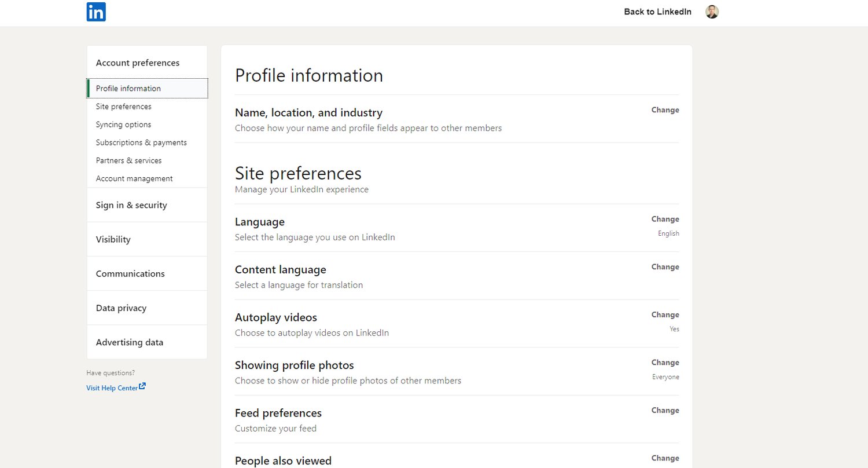Expand the Advertising data section
The height and width of the screenshot is (468, 868).
point(129,342)
